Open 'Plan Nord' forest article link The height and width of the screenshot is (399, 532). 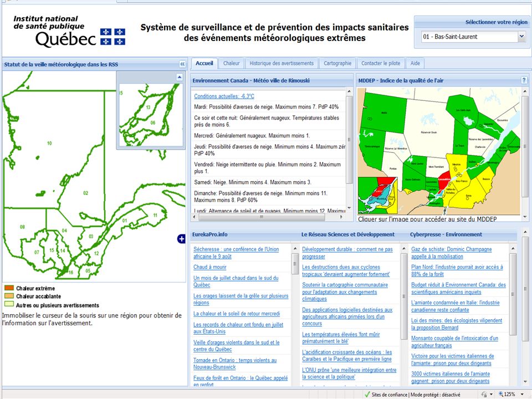pyautogui.click(x=457, y=270)
